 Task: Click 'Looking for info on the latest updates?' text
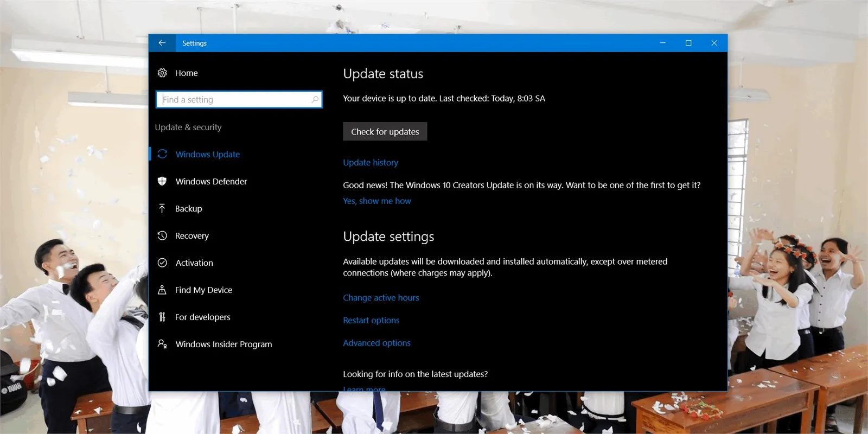point(415,374)
